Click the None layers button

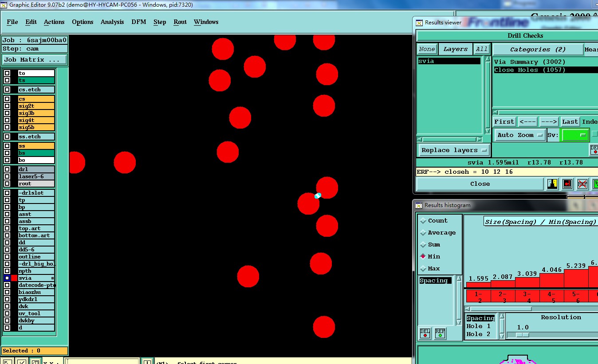coord(427,49)
